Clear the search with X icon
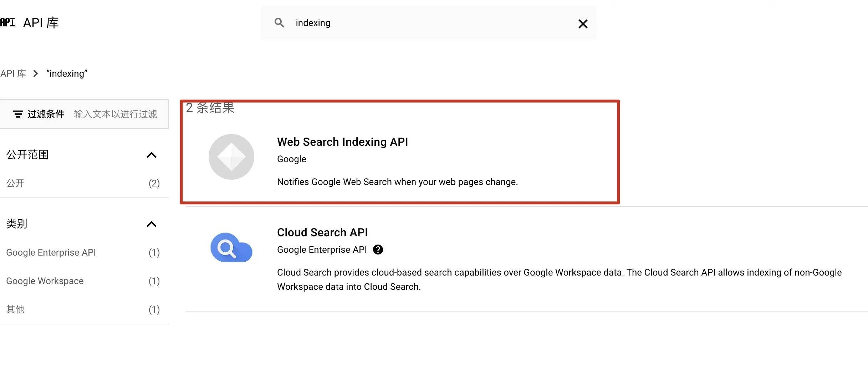This screenshot has width=868, height=380. tap(583, 24)
